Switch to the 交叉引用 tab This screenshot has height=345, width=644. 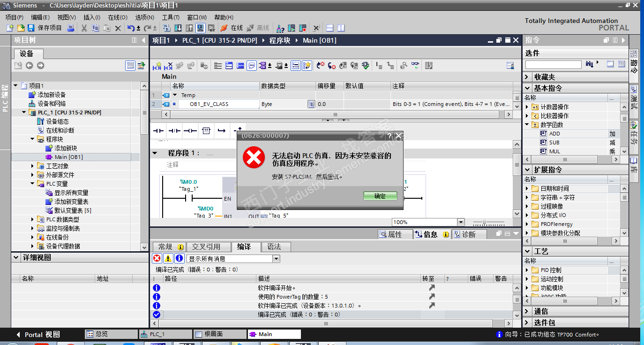click(209, 247)
